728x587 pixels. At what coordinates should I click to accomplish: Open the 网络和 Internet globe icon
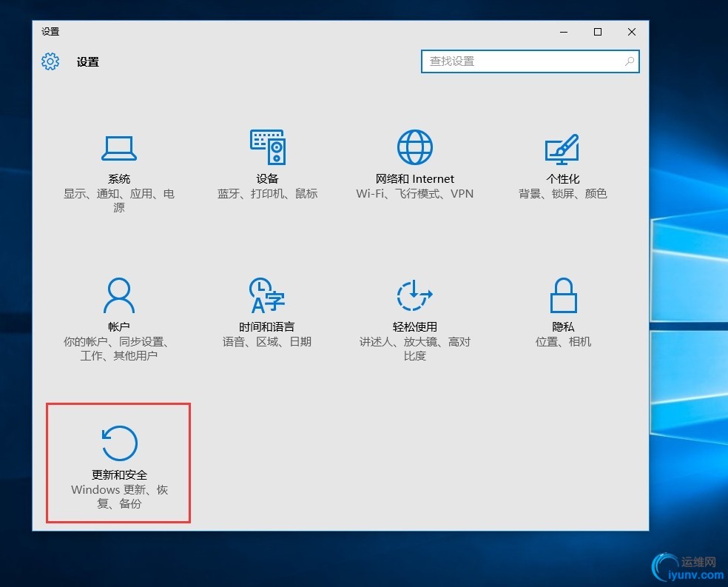point(415,147)
